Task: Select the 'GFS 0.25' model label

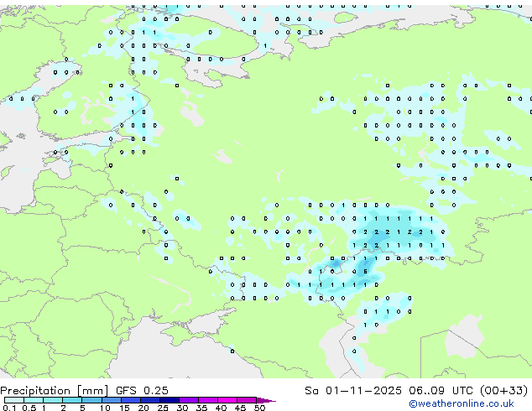Action: click(x=142, y=391)
